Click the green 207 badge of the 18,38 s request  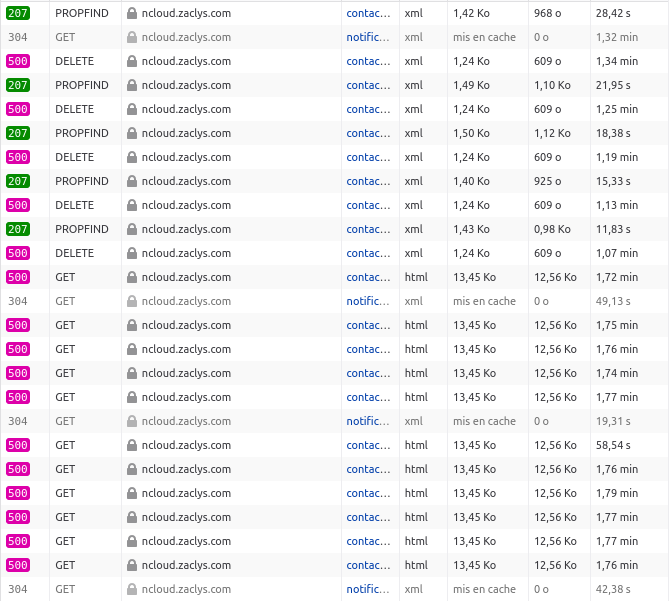[18, 133]
